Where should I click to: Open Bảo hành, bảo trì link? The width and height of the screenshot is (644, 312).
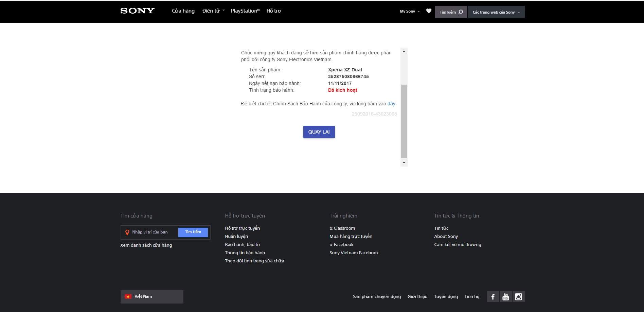(x=242, y=244)
